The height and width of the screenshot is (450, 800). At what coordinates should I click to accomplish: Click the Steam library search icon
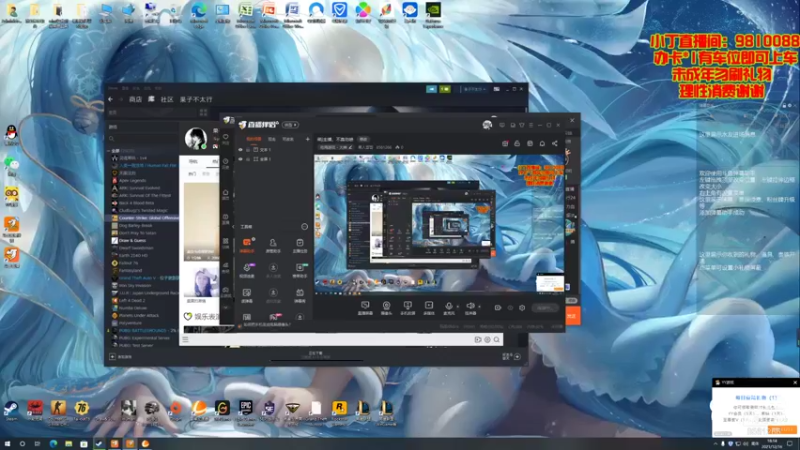point(112,139)
